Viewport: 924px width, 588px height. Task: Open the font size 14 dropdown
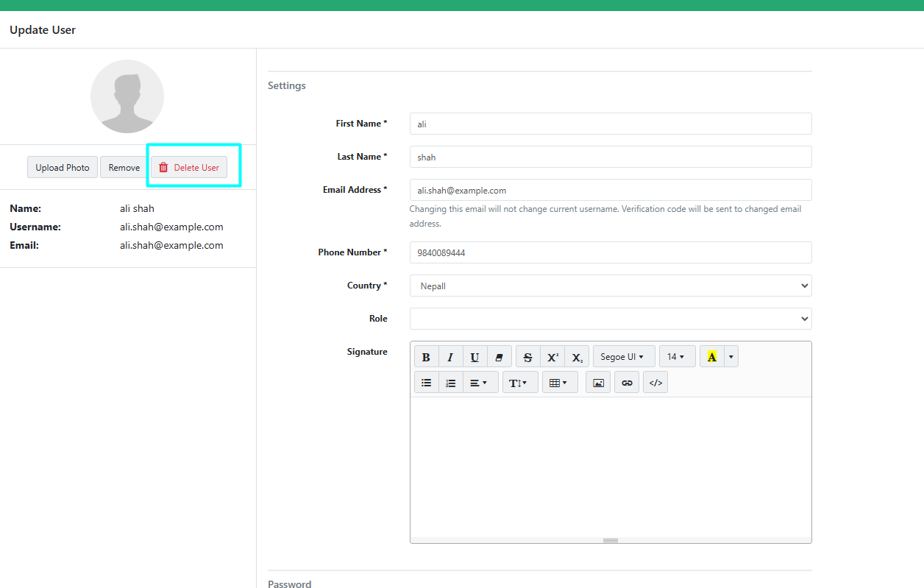(x=677, y=357)
